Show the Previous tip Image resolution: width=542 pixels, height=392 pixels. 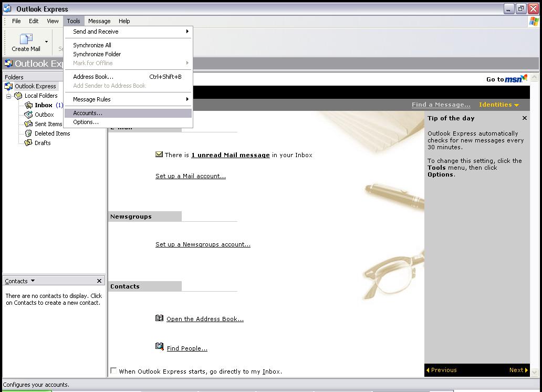point(441,370)
